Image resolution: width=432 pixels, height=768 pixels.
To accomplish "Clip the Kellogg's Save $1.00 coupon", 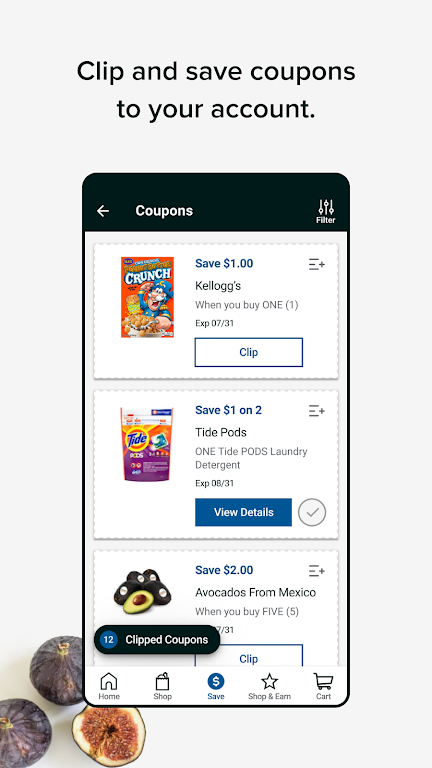I will [x=249, y=352].
